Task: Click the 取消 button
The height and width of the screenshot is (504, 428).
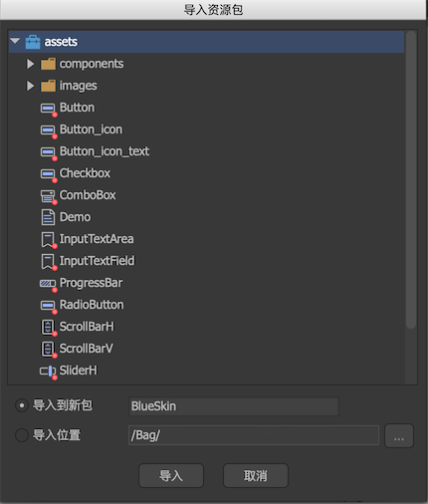Action: [x=256, y=475]
